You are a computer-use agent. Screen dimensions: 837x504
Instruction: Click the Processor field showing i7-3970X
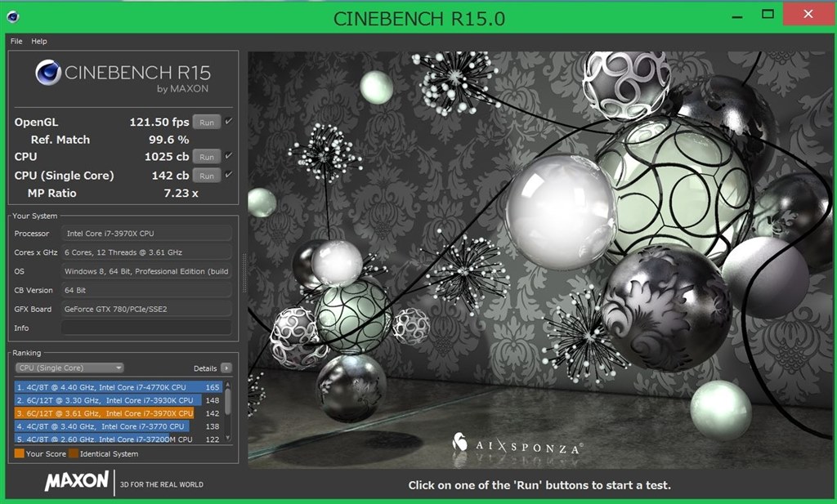[146, 234]
